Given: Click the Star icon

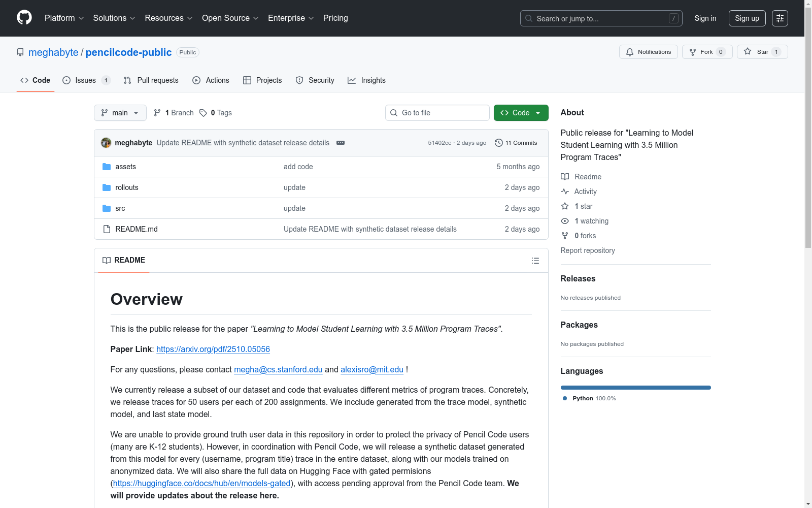Looking at the screenshot, I should [x=748, y=51].
